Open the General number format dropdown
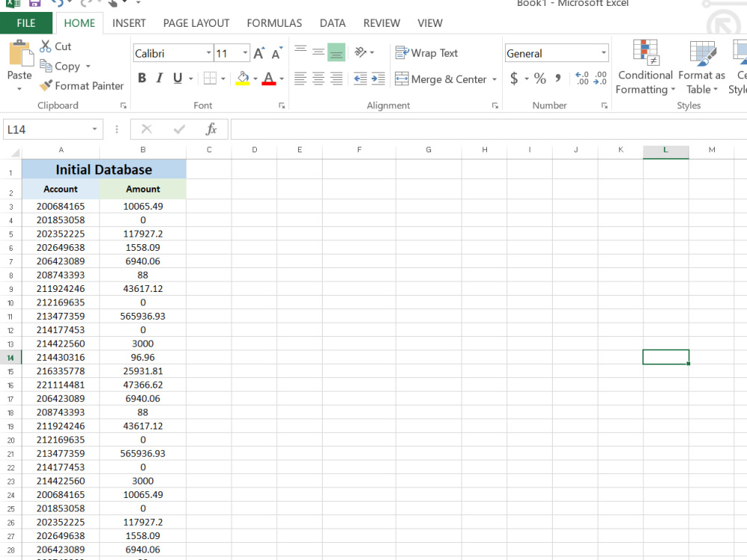The height and width of the screenshot is (560, 747). coord(604,53)
